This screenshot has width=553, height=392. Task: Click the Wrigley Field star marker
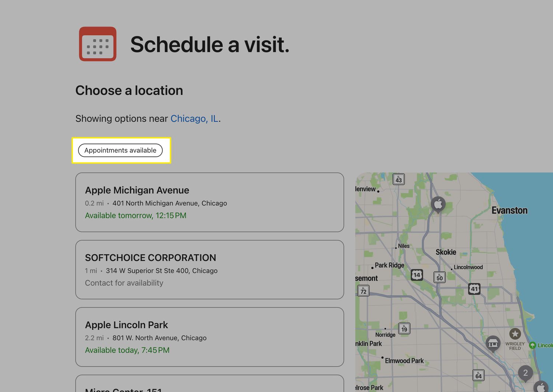click(515, 334)
